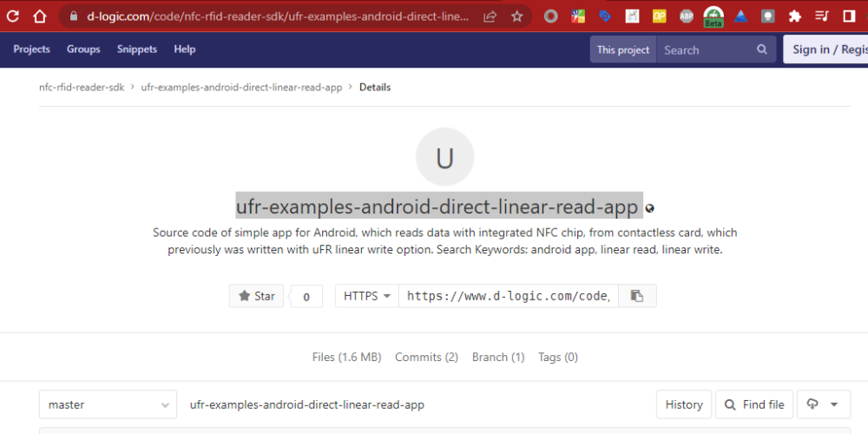Click the Details breadcrumb
868x434 pixels.
pyautogui.click(x=375, y=87)
